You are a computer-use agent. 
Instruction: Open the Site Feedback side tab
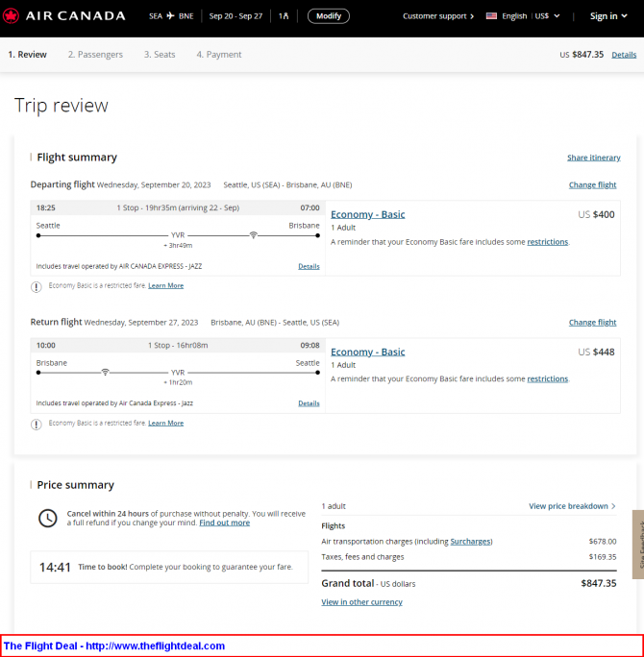[x=638, y=545]
